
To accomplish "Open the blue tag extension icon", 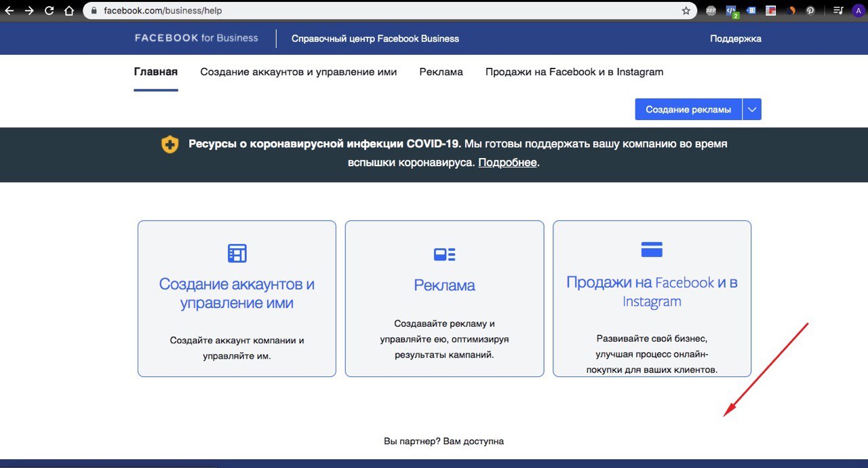I will 751,11.
